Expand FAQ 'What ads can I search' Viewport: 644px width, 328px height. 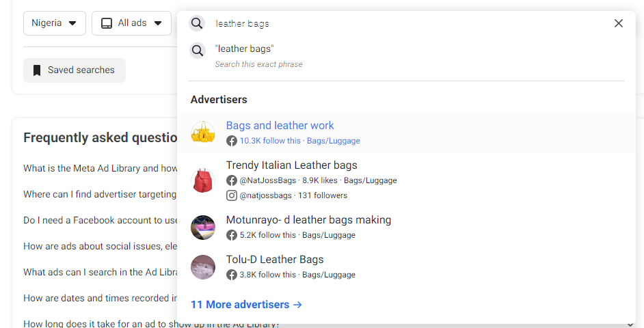click(100, 272)
